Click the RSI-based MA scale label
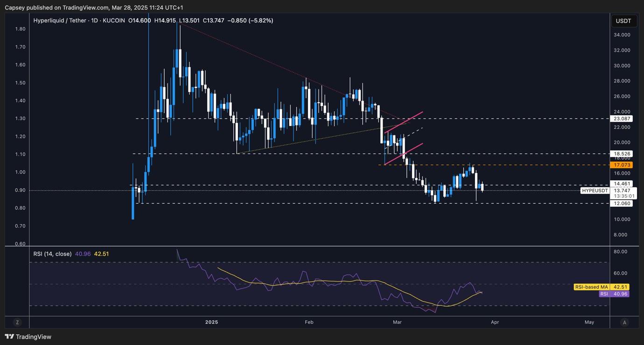644x345 pixels. [591, 287]
